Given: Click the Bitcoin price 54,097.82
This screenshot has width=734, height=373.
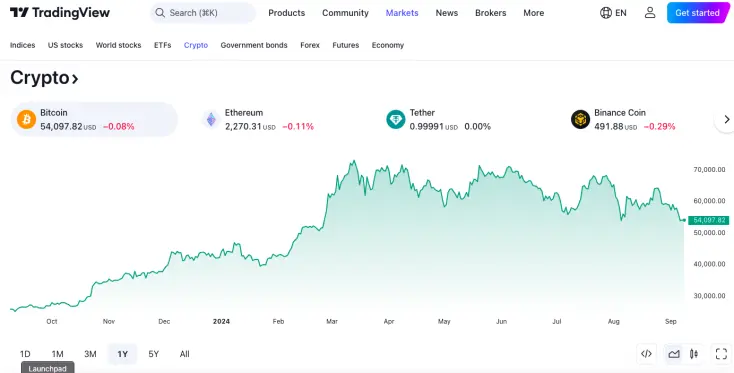Looking at the screenshot, I should click(61, 126).
